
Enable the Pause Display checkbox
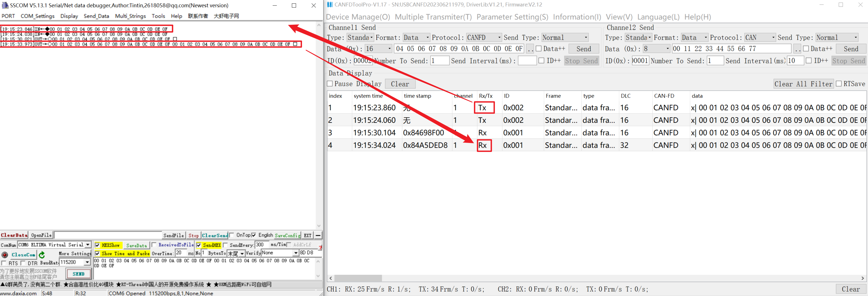click(x=330, y=84)
